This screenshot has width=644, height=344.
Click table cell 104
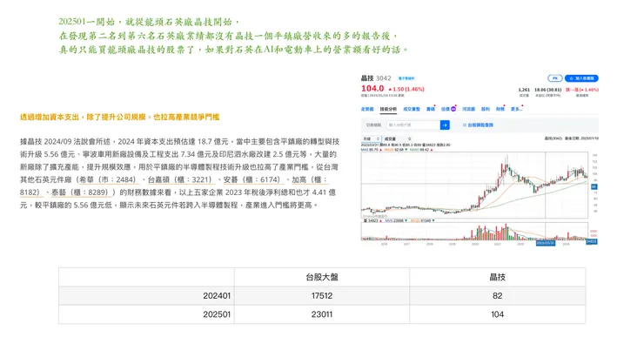(x=498, y=314)
